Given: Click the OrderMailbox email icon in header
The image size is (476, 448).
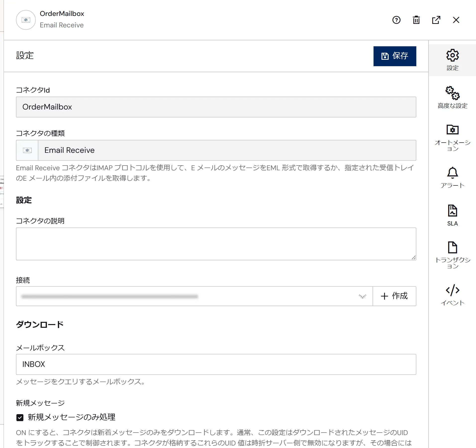Looking at the screenshot, I should coord(26,20).
